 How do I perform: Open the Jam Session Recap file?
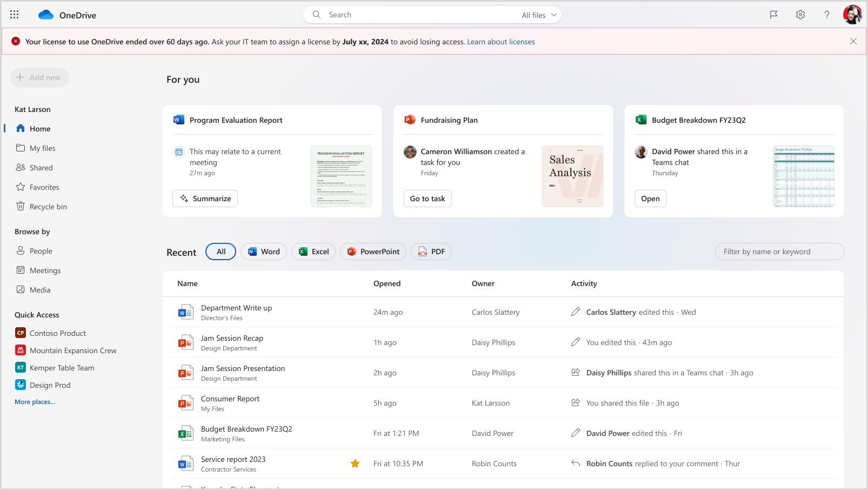tap(232, 338)
